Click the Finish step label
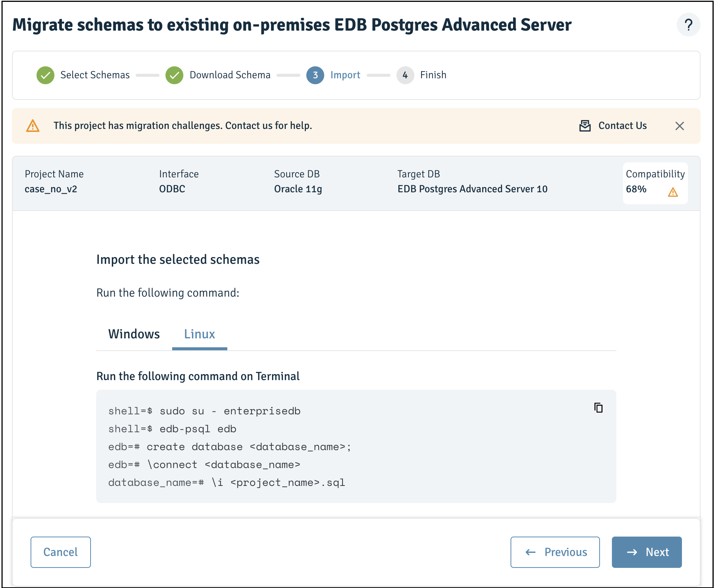The width and height of the screenshot is (714, 588). [433, 75]
